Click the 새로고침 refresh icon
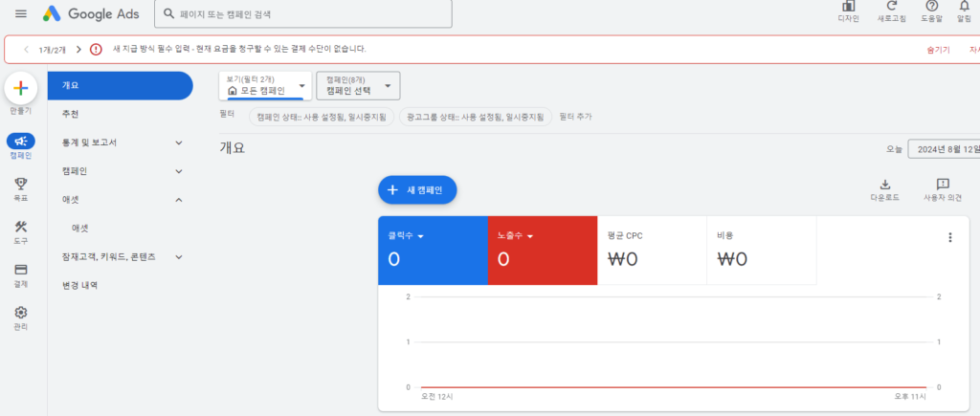The height and width of the screenshot is (416, 980). (x=892, y=7)
